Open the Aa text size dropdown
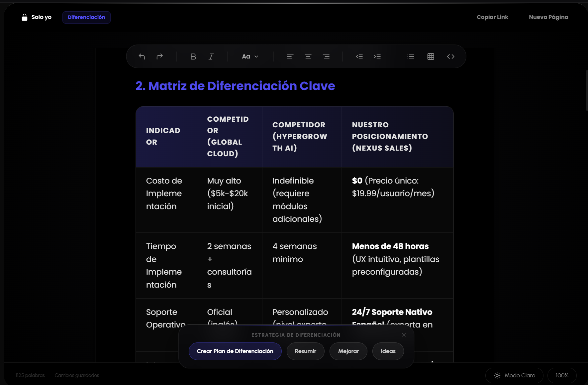588x385 pixels. [x=250, y=57]
